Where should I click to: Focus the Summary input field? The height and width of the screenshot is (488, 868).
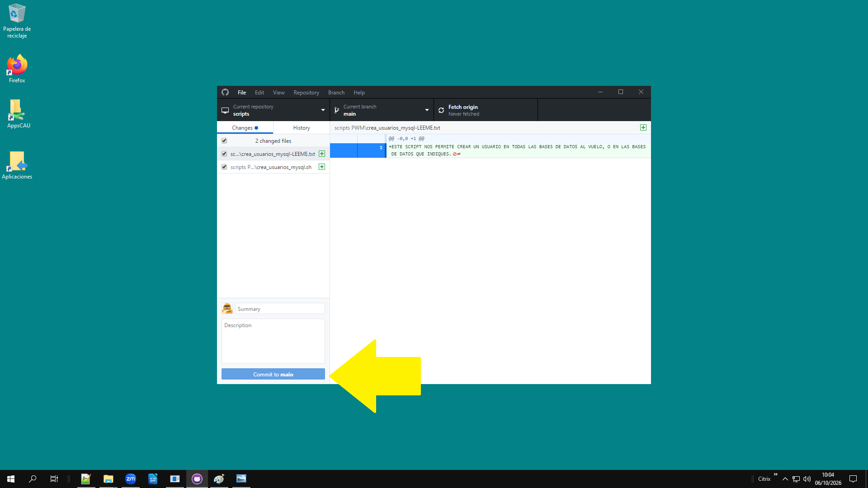coord(280,309)
